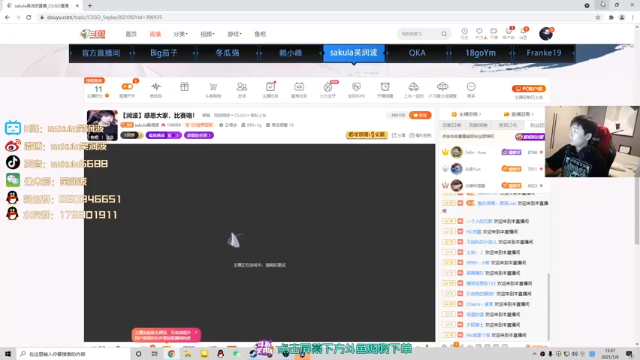The width and height of the screenshot is (640, 360).
Task: Open the first purple badge button
Action: click(x=163, y=135)
